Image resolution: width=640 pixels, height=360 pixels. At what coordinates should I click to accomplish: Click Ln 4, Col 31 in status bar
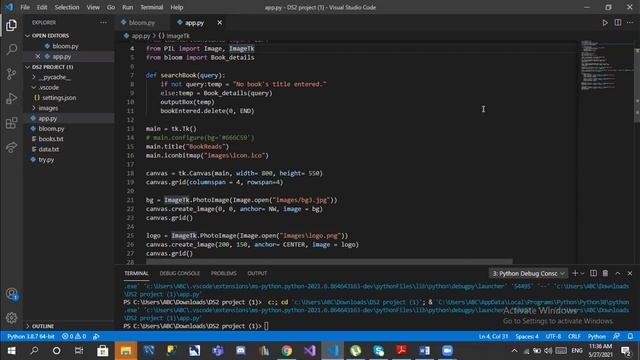pos(493,336)
